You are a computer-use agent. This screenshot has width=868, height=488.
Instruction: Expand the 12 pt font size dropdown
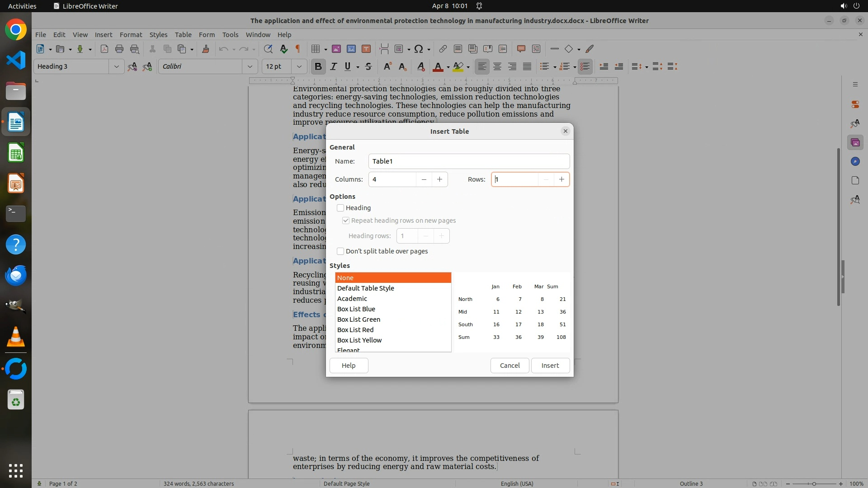[299, 66]
